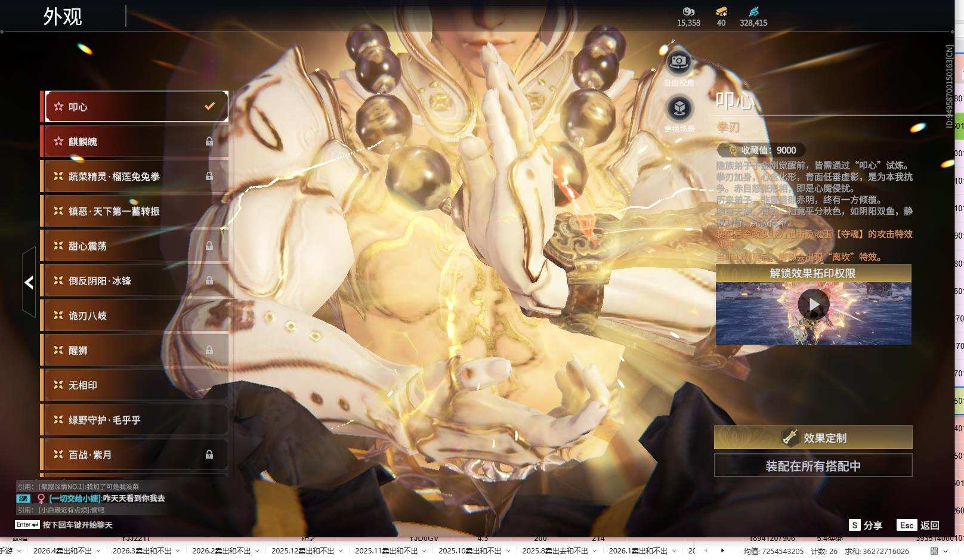This screenshot has height=560, width=964.
Task: Open the 2026.3卖出和不出 sheet tab
Action: [142, 551]
